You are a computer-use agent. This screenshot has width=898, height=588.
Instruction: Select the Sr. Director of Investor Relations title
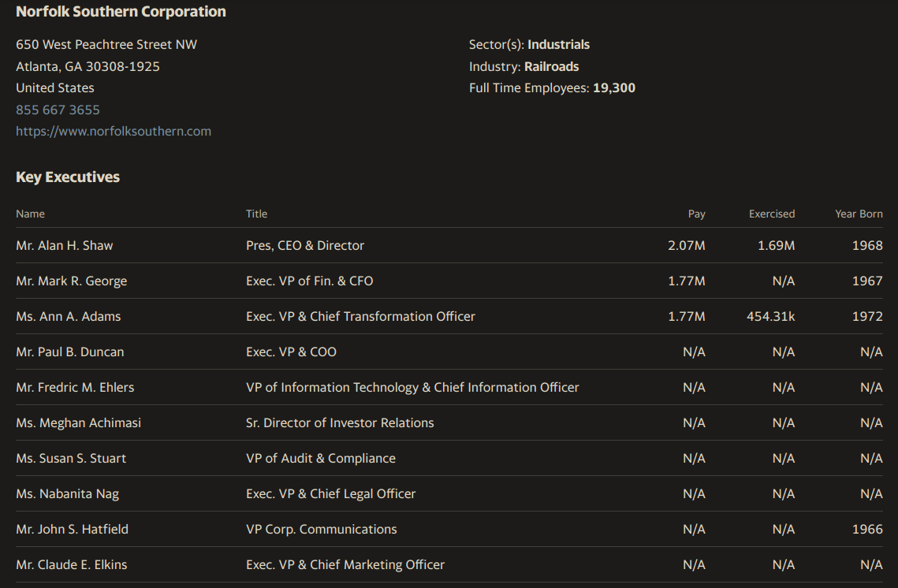(340, 423)
